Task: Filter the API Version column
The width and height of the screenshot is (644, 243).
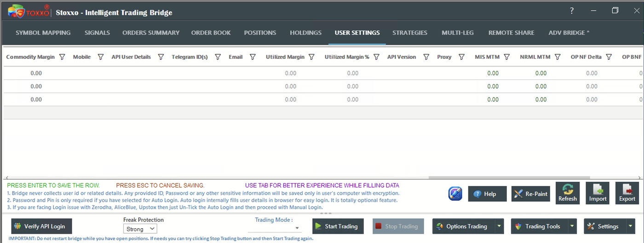Action: 426,57
